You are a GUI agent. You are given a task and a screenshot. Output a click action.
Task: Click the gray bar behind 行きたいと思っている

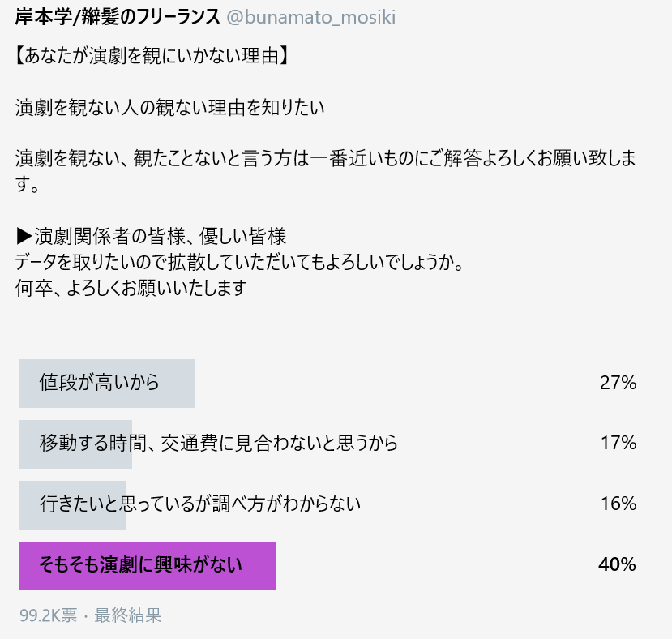coord(72,504)
